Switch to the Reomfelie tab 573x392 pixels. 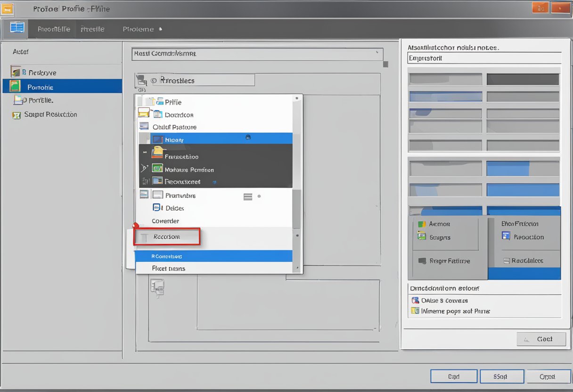54,29
